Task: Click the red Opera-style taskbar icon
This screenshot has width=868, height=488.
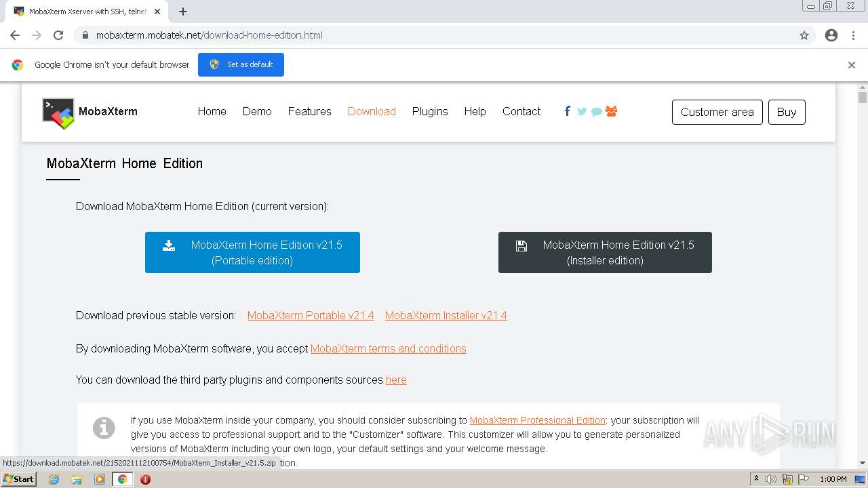Action: 145,479
